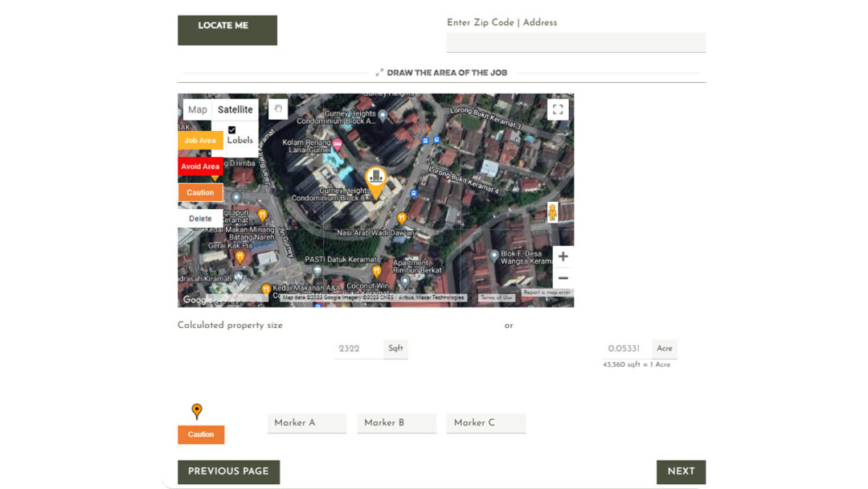868x489 pixels.
Task: Open the Report a map error link
Action: (546, 292)
